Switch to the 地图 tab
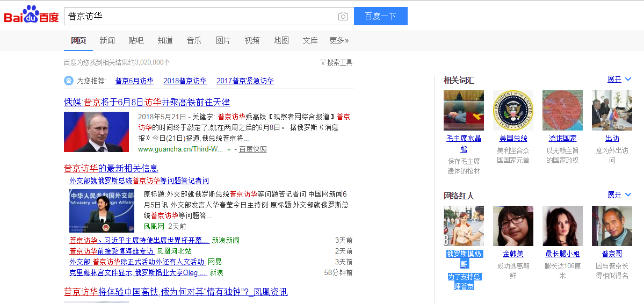Viewport: 644px width, 303px height. [281, 41]
